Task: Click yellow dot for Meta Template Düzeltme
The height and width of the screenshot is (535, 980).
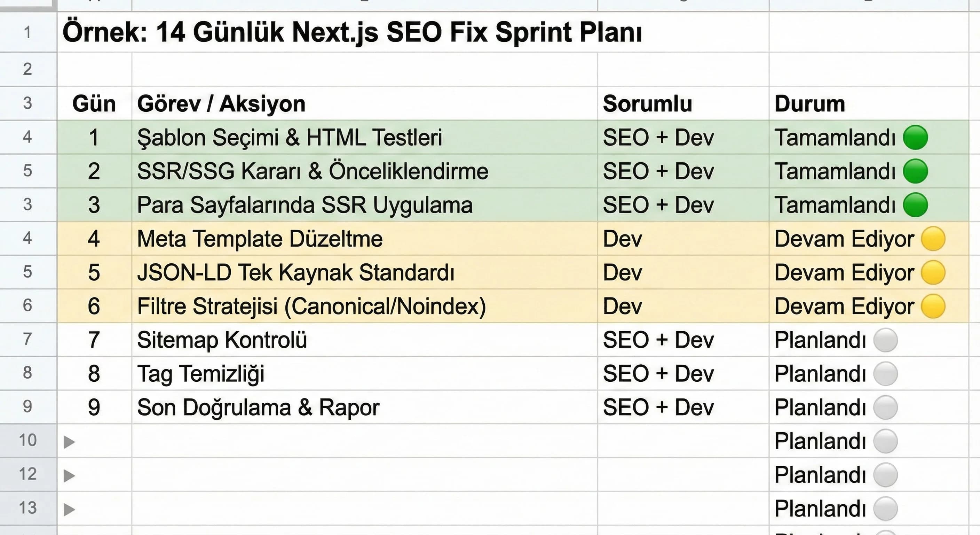Action: pyautogui.click(x=933, y=239)
